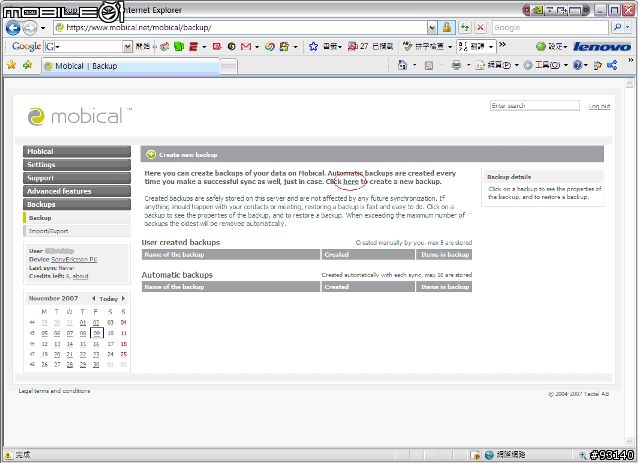Click the security padlock icon

pos(446,28)
